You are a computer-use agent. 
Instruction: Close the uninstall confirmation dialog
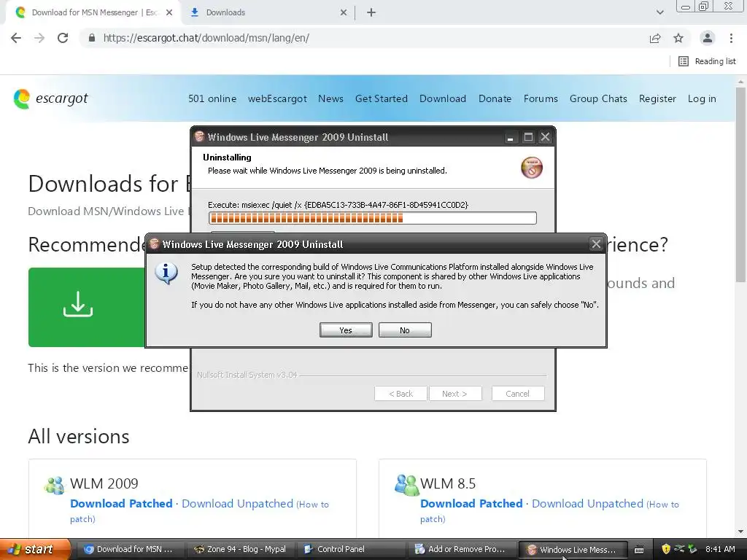[x=596, y=244]
